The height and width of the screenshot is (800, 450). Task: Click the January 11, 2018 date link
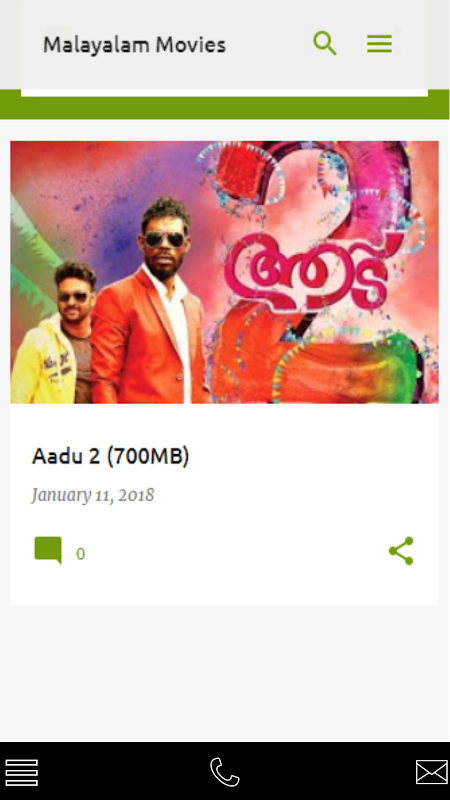pos(93,495)
